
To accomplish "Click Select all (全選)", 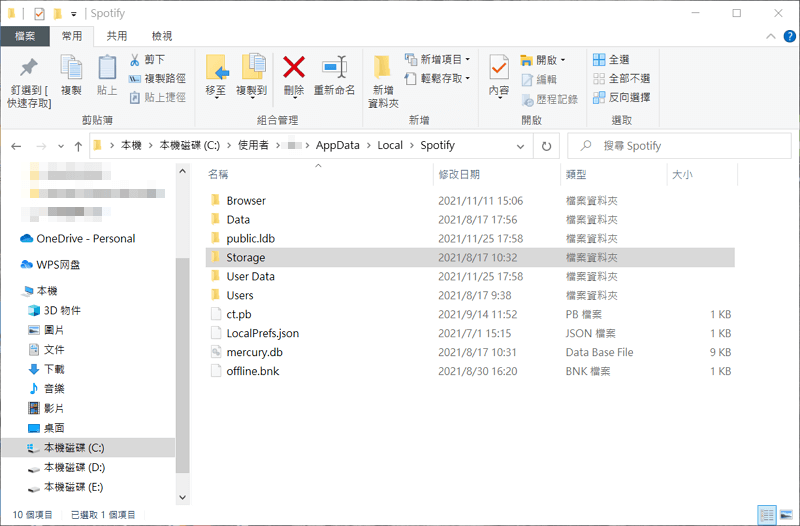I will [x=611, y=60].
